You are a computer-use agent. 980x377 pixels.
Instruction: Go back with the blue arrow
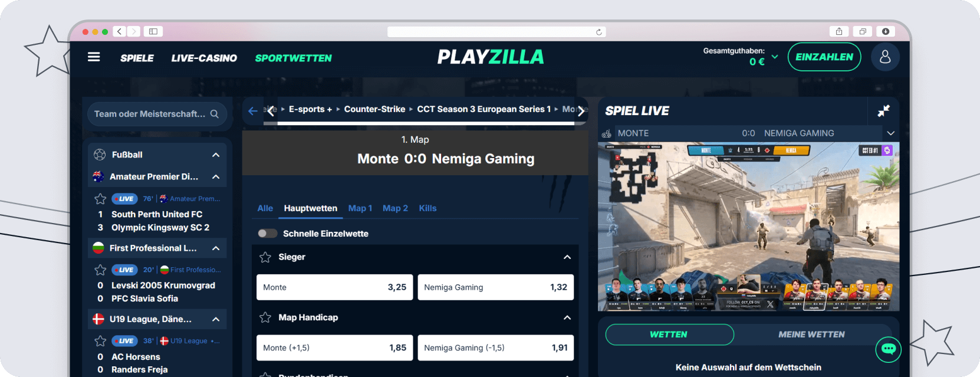coord(253,111)
